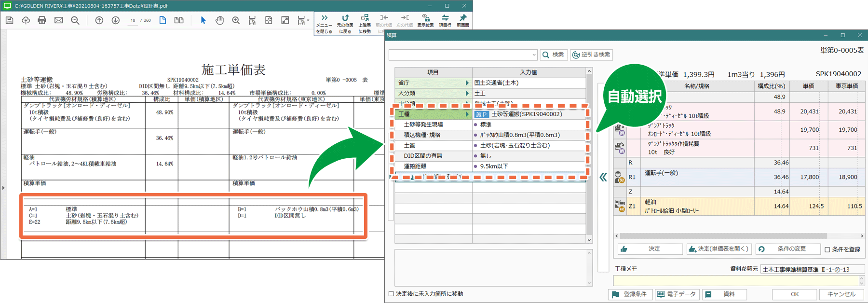Select the 運搬距離 row

490,166
